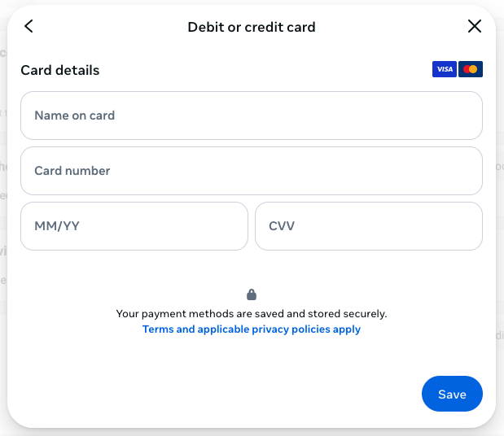Click the 'MM/YY' placeholder text
504x436 pixels.
[x=57, y=226]
